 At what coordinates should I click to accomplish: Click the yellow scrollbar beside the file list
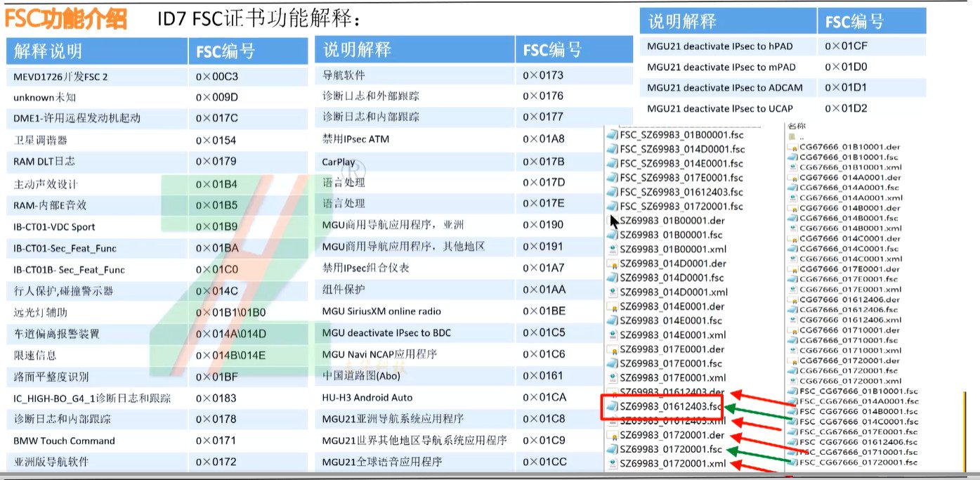[965, 432]
